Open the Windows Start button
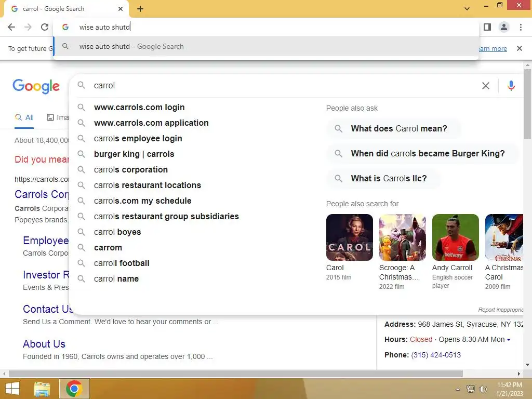 12,389
